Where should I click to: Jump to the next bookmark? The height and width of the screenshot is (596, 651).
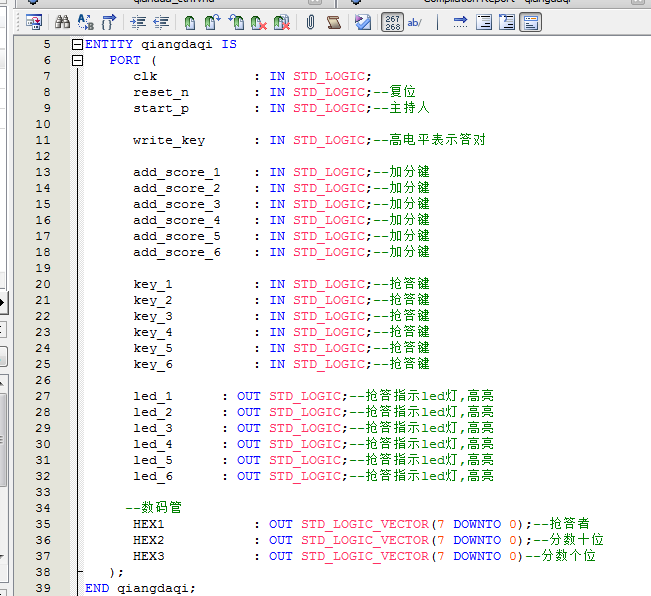pos(211,22)
